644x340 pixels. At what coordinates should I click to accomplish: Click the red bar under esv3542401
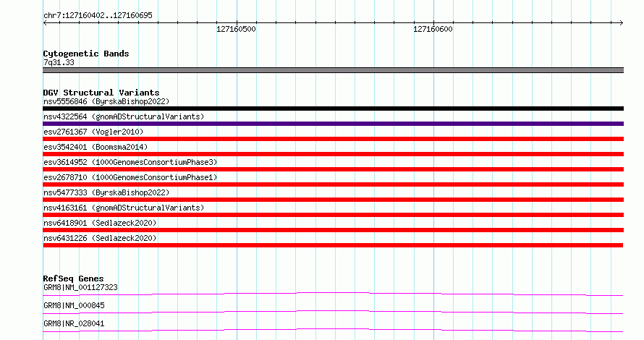click(333, 154)
